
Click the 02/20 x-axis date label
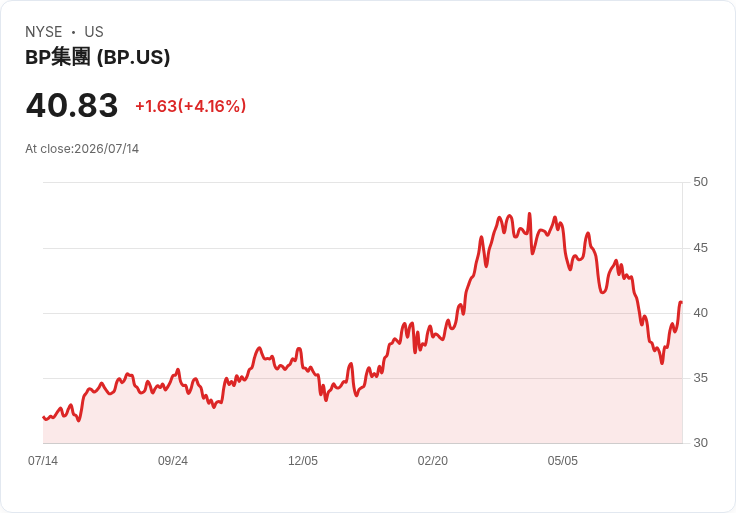433,461
